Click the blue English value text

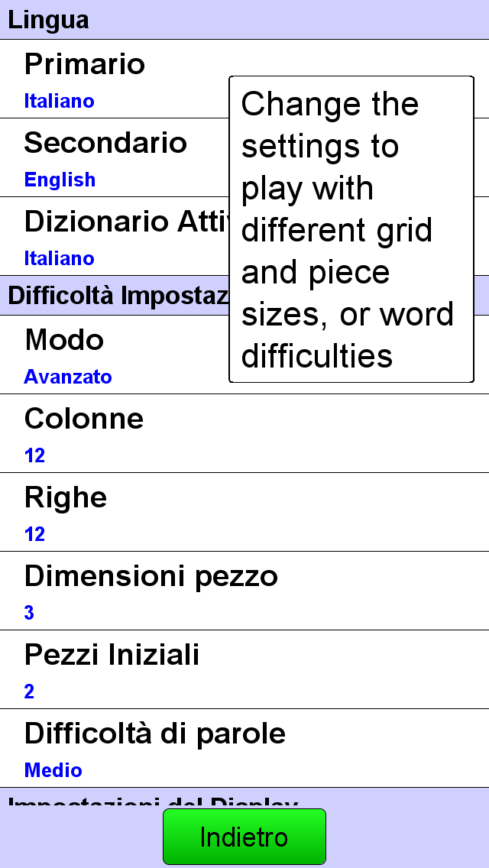pyautogui.click(x=60, y=180)
